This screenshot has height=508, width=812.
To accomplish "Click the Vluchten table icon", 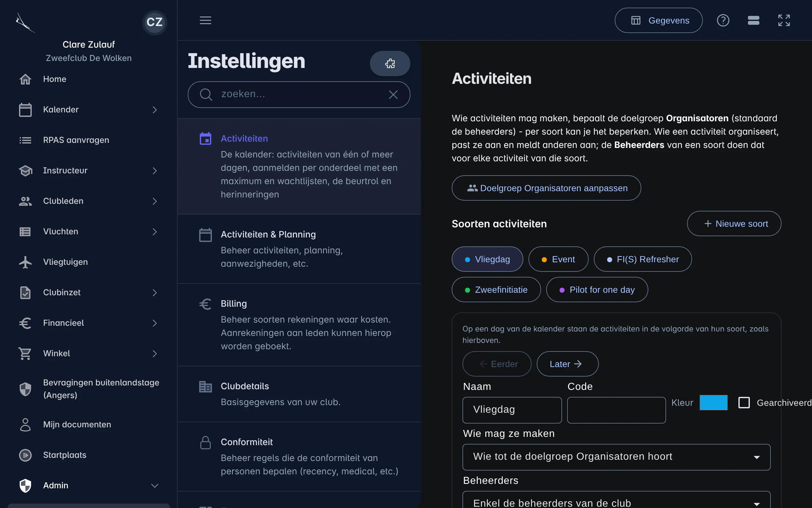I will [25, 232].
